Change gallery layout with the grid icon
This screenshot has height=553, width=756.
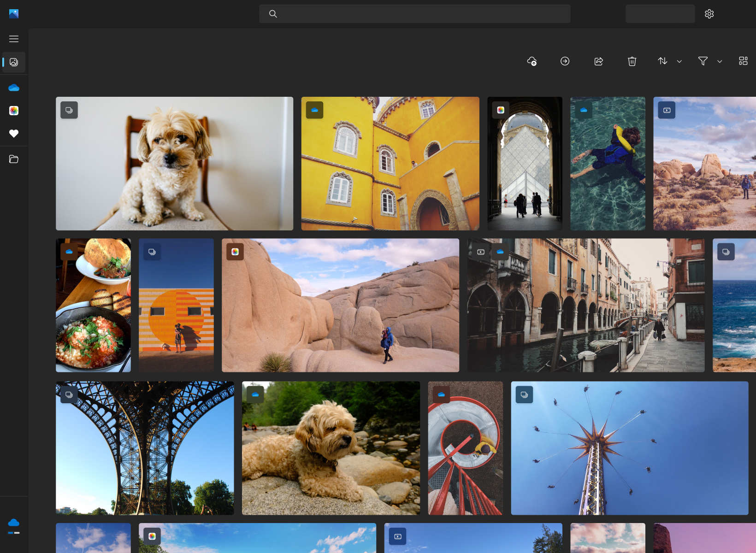coord(743,61)
